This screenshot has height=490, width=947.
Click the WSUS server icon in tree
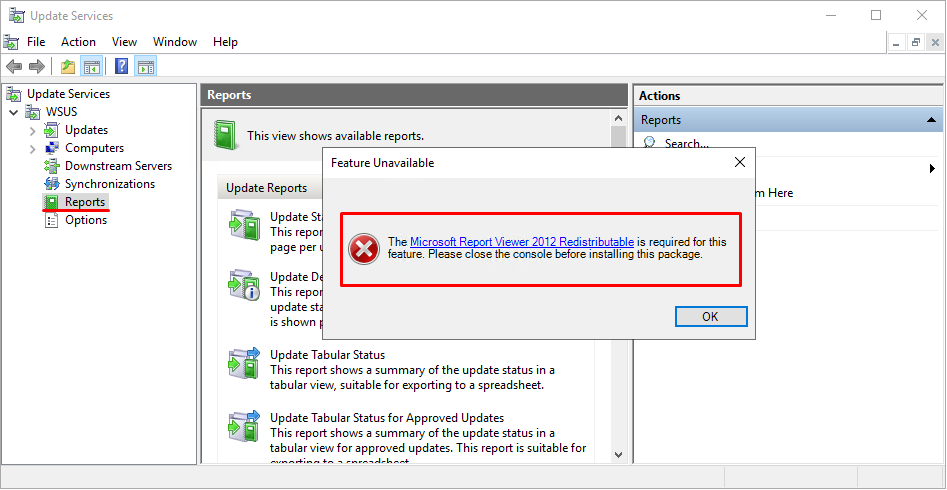(x=33, y=112)
